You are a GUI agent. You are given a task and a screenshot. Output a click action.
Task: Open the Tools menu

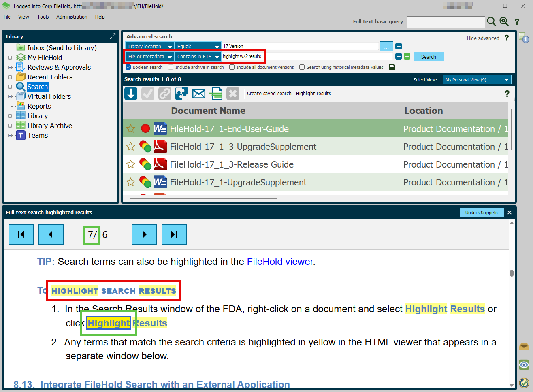coord(43,17)
